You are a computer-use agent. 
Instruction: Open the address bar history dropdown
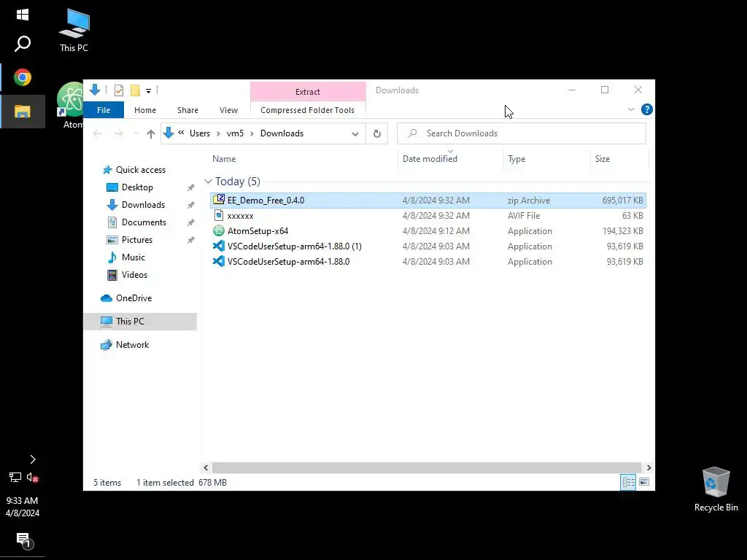point(355,134)
